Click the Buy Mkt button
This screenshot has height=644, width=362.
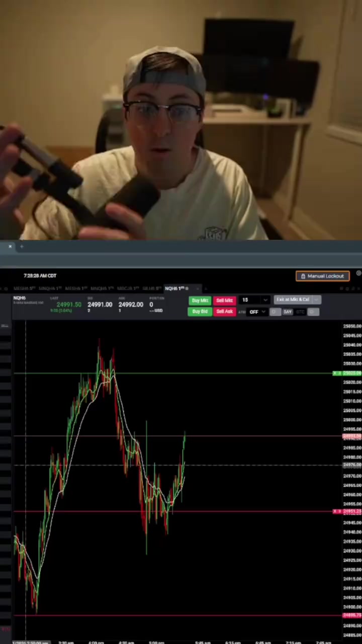pos(200,300)
